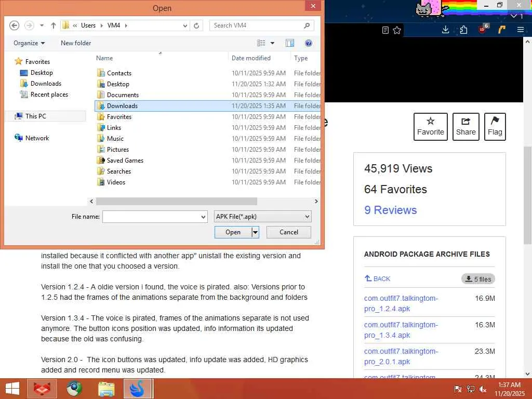Open browser extensions puzzle icon
532x399 pixels.
[x=463, y=30]
